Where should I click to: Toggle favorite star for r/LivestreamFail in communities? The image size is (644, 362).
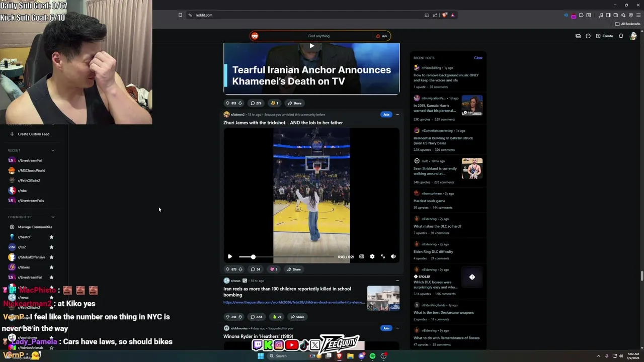[x=51, y=278]
